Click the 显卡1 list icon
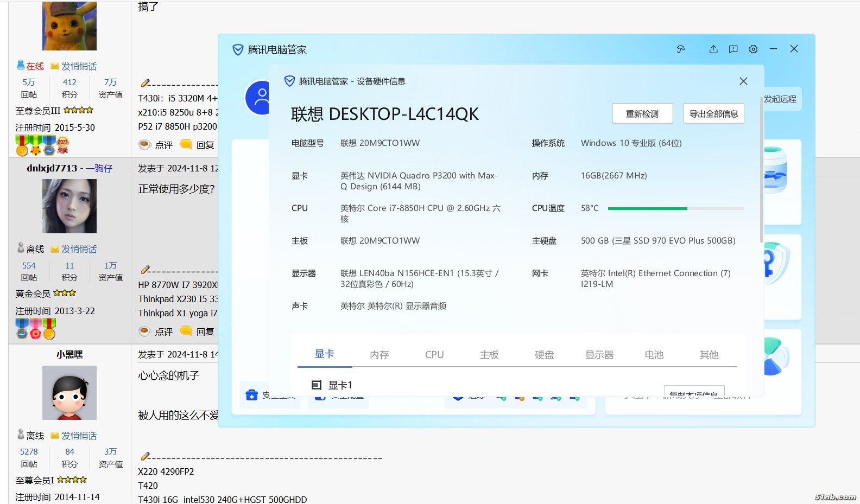Viewport: 860px width, 504px height. point(317,385)
